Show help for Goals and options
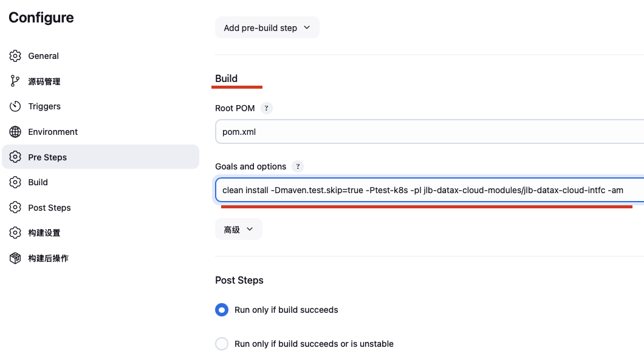 [x=297, y=166]
